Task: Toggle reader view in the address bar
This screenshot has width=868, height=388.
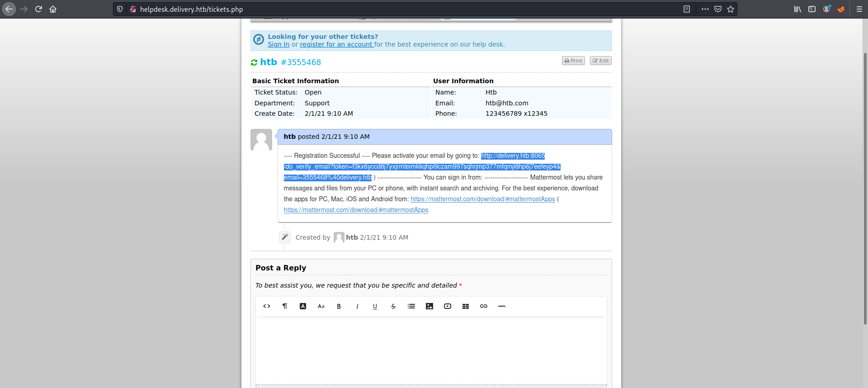Action: coord(687,9)
